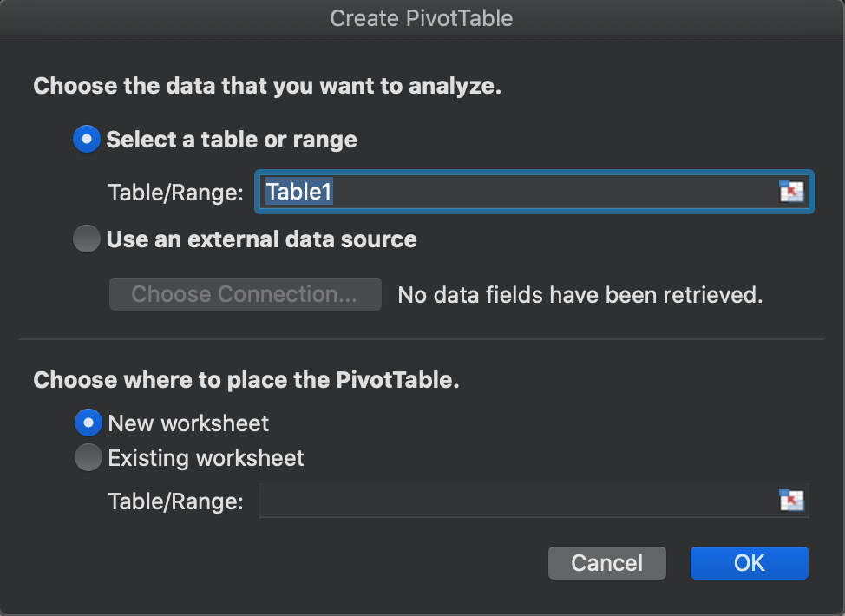845x616 pixels.
Task: Choose 'Use an external data source' option
Action: point(86,239)
